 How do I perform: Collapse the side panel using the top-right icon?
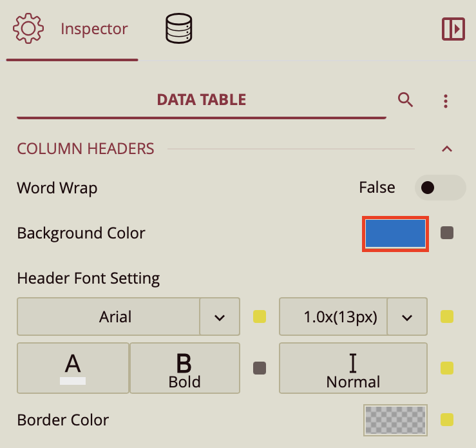(x=453, y=30)
